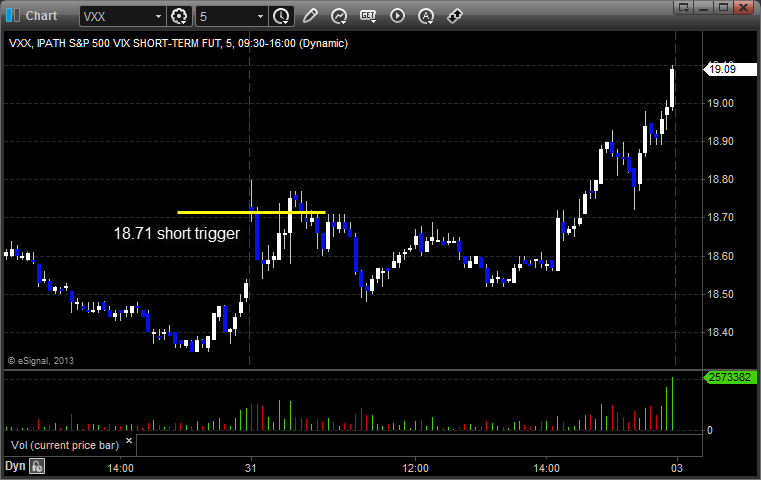Close the chart window
This screenshot has height=480, width=761.
743,7
